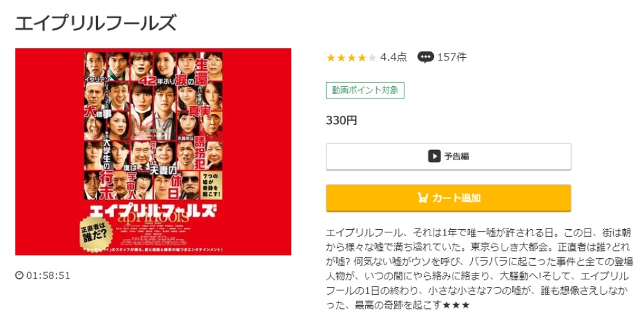Click the second gold rating star
644x334 pixels.
341,58
